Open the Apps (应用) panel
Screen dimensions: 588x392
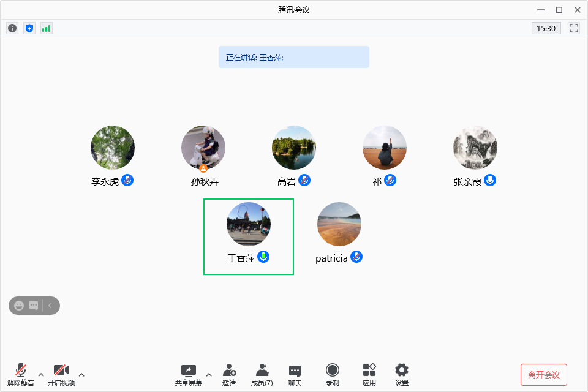tap(369, 374)
